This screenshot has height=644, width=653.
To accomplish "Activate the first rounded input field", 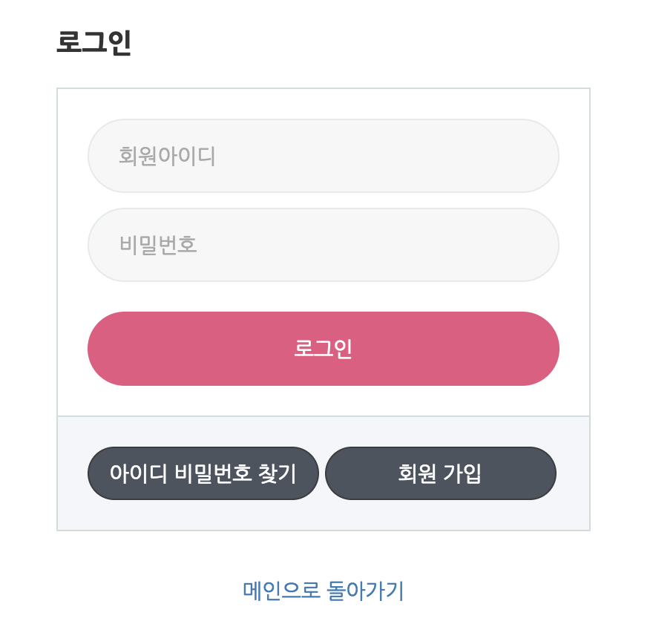I will (323, 156).
